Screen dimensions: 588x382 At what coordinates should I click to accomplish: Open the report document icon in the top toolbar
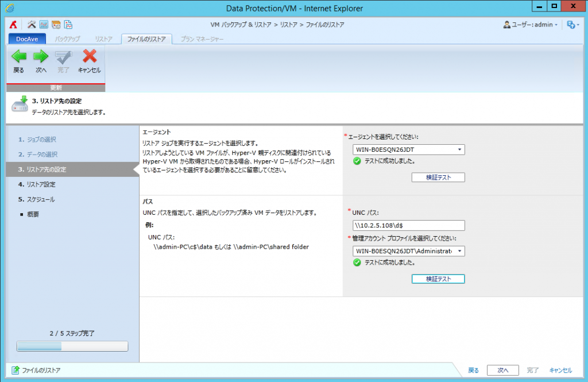[x=68, y=25]
